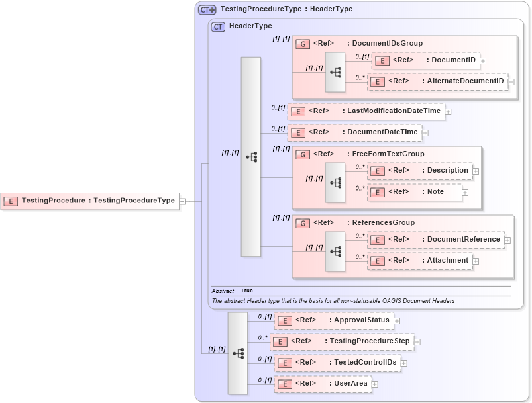The width and height of the screenshot is (532, 403).
Task: Expand DocumentID using its plus button
Action: pyautogui.click(x=484, y=62)
